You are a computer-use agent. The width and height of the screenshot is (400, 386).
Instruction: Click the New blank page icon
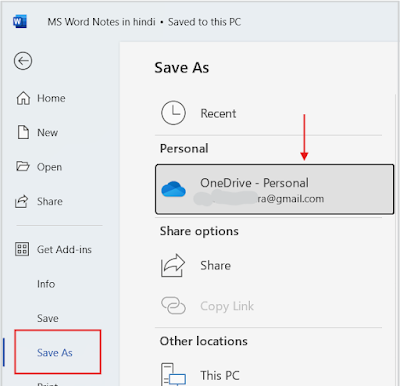click(23, 132)
